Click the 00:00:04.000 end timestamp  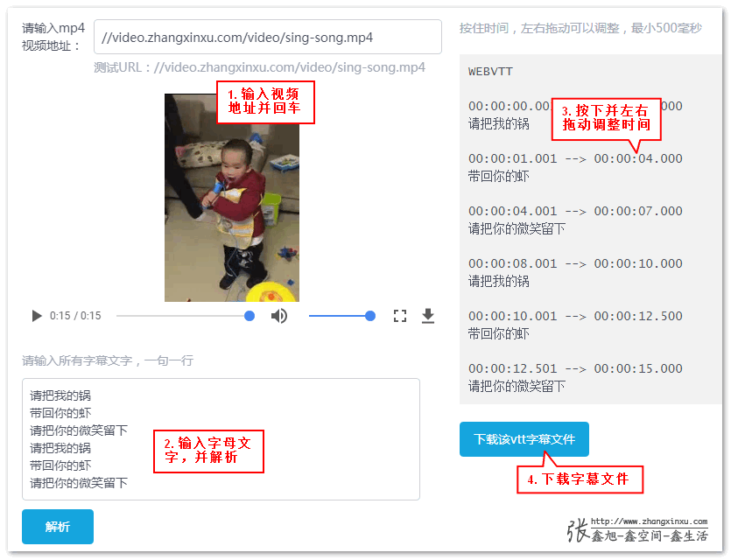pos(637,159)
